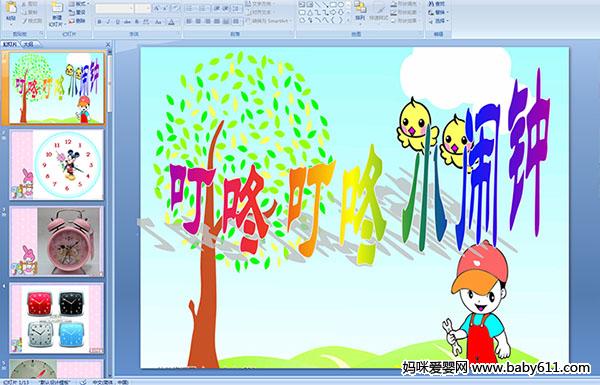Select slide 4 four clocks thumbnail

[57, 318]
